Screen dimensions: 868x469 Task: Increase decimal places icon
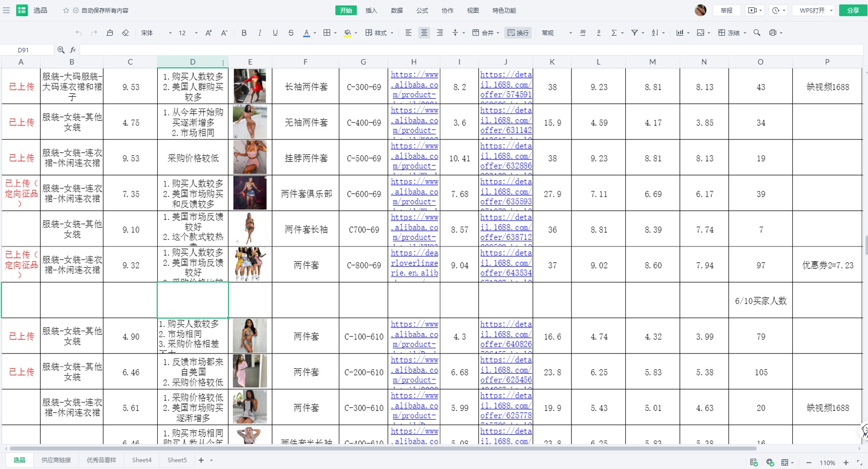click(x=583, y=33)
